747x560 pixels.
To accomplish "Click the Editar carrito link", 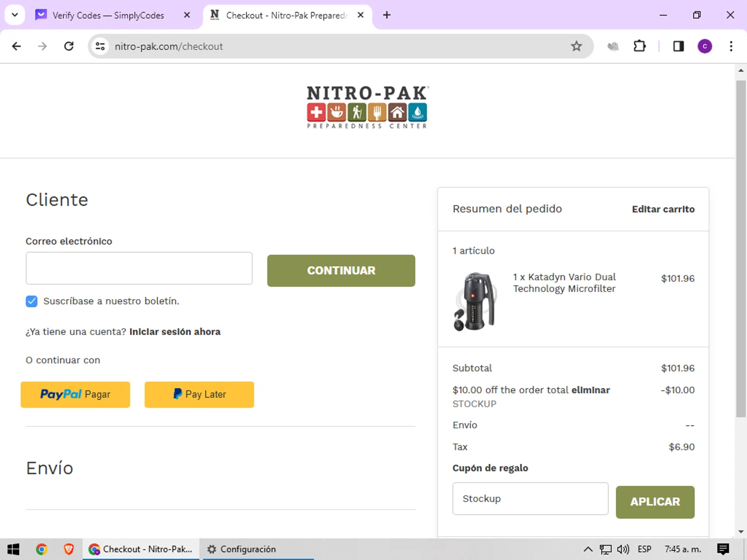I will pos(663,209).
